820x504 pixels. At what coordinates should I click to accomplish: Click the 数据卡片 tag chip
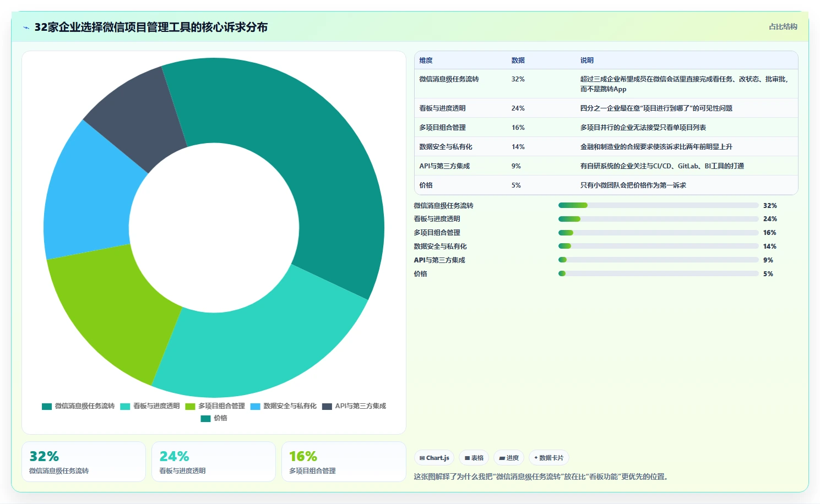tap(549, 458)
